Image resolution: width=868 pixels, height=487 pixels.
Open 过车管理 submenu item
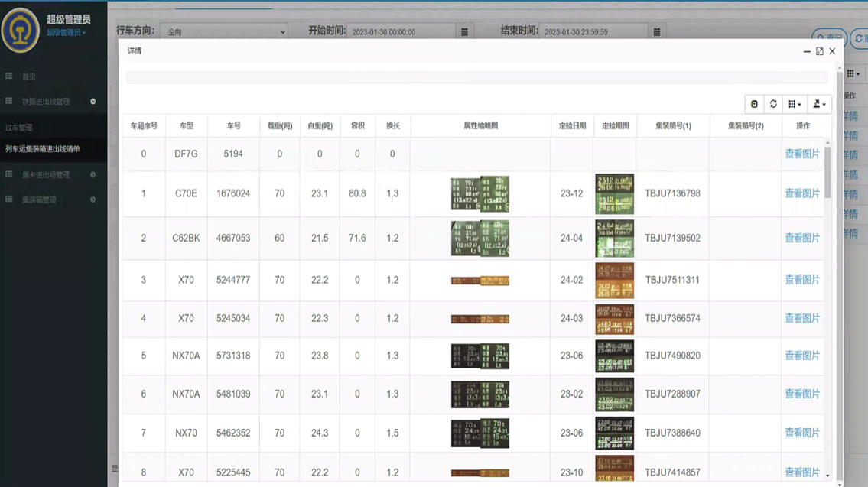coord(19,128)
